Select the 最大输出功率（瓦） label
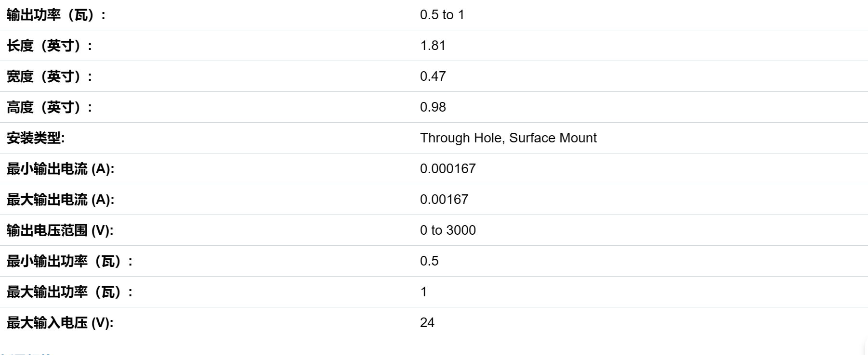The image size is (868, 355). pyautogui.click(x=70, y=292)
